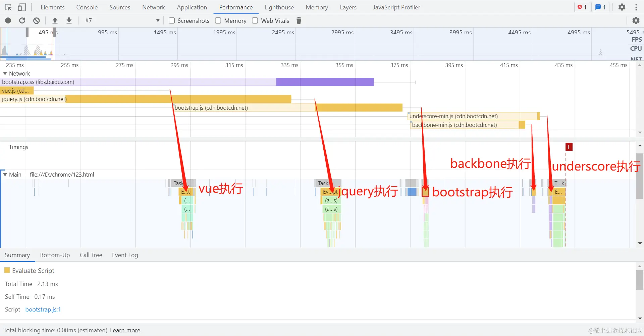644x336 pixels.
Task: Switch to the Bottom-Up tab
Action: [55, 255]
